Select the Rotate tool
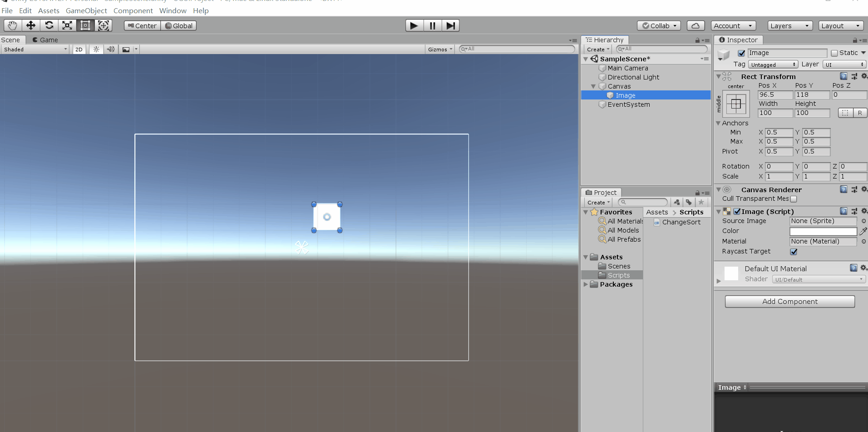The image size is (868, 432). tap(49, 26)
